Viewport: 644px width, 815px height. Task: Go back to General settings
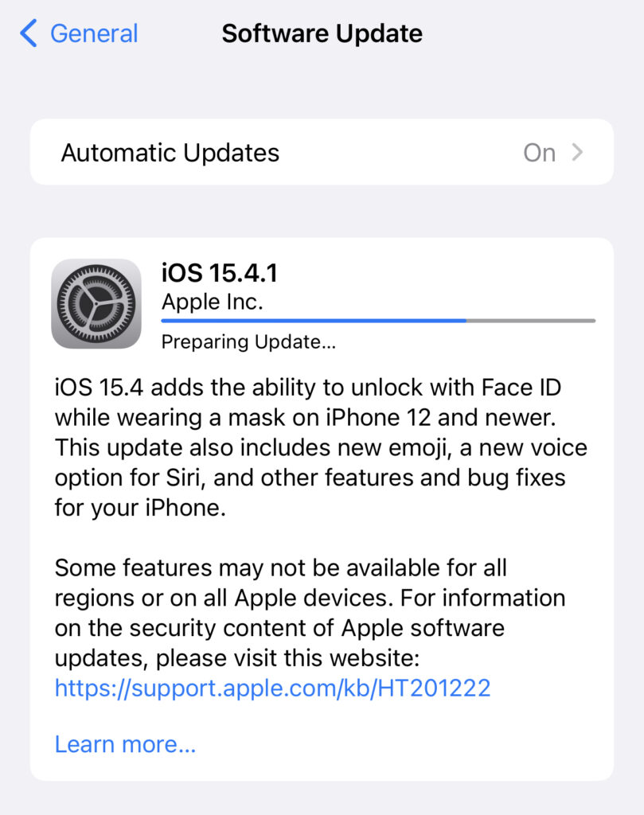(79, 33)
